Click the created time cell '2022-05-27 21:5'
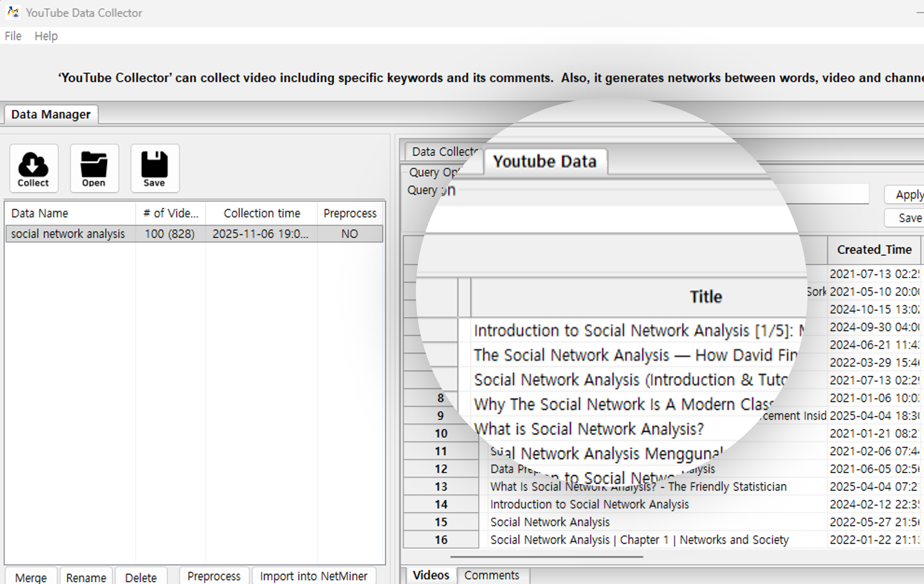 [x=874, y=522]
